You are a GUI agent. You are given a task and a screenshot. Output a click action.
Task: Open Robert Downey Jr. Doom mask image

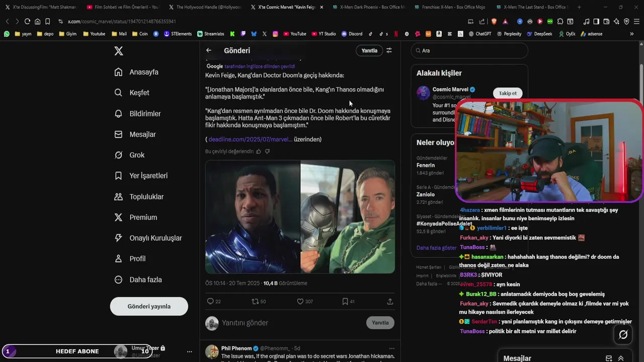click(348, 217)
